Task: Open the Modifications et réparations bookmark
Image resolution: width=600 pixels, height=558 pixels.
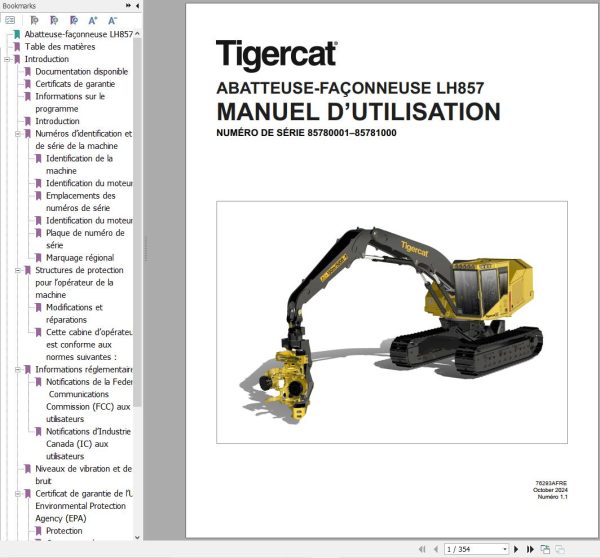Action: pyautogui.click(x=74, y=313)
